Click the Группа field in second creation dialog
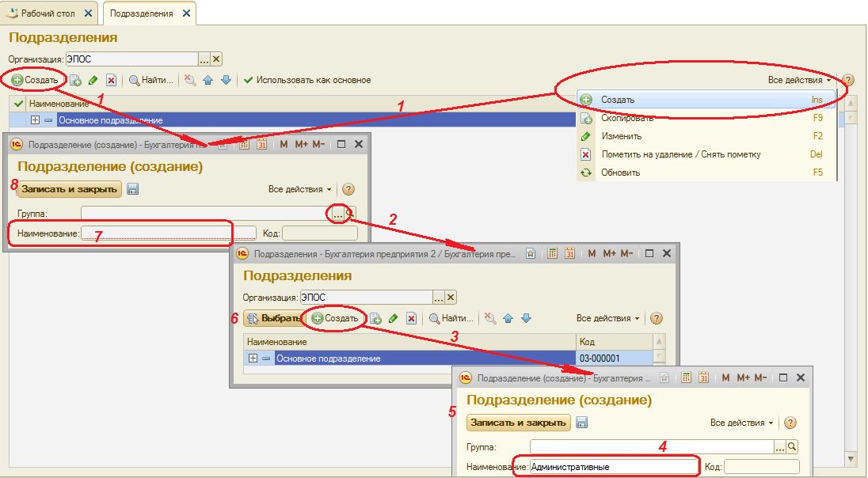This screenshot has width=868, height=478. tap(652, 447)
